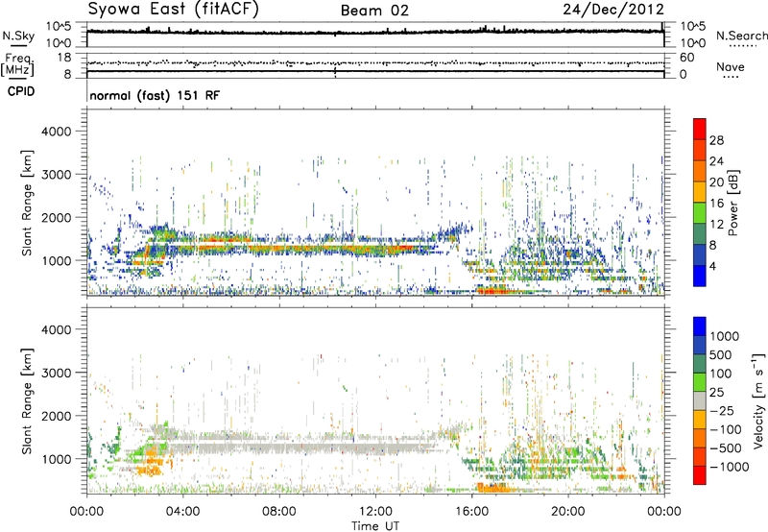This screenshot has height=532, width=768.
Task: Click 'Slant Range [km]' label of velocity panel
Action: [x=27, y=400]
